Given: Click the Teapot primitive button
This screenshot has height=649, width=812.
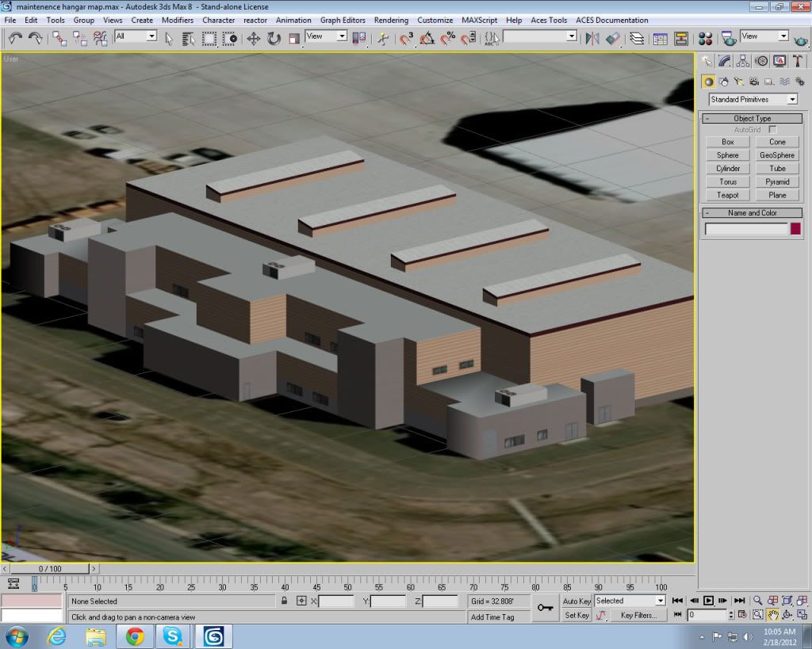Looking at the screenshot, I should (x=727, y=195).
